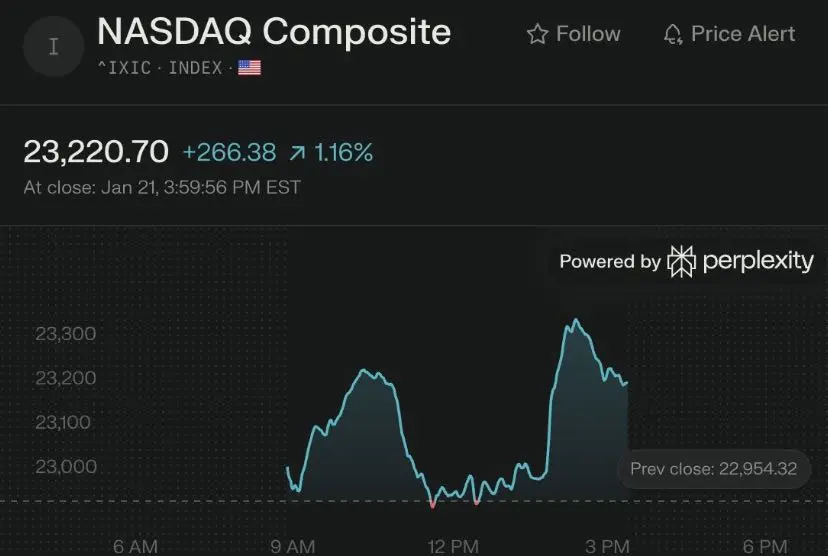
Task: Click the red low point on the chart
Action: click(x=432, y=505)
